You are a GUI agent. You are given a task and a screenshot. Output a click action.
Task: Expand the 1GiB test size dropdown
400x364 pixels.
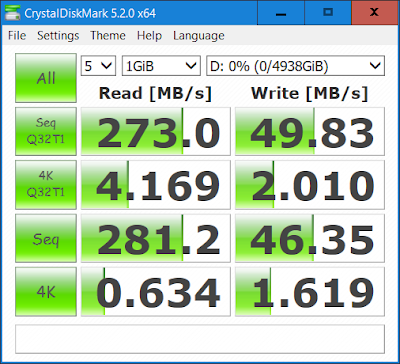(x=161, y=66)
